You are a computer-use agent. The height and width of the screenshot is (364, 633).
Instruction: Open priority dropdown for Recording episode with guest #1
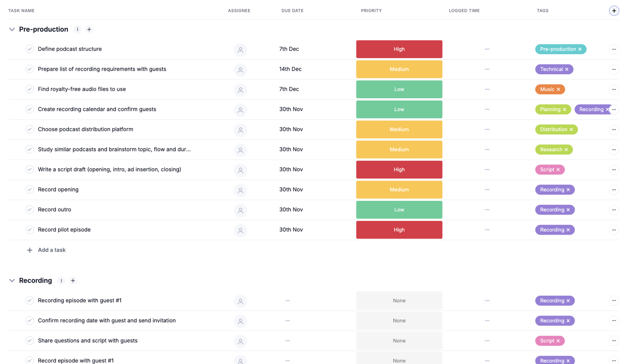pos(399,301)
